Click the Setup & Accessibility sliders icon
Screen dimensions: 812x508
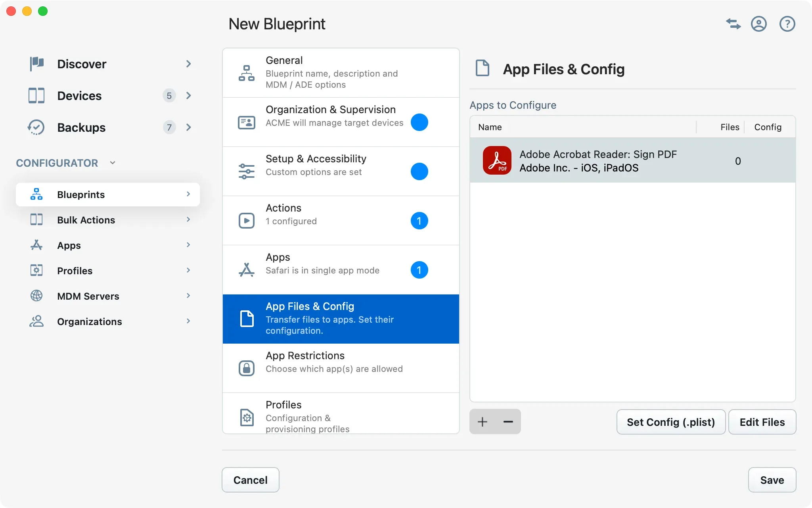247,171
